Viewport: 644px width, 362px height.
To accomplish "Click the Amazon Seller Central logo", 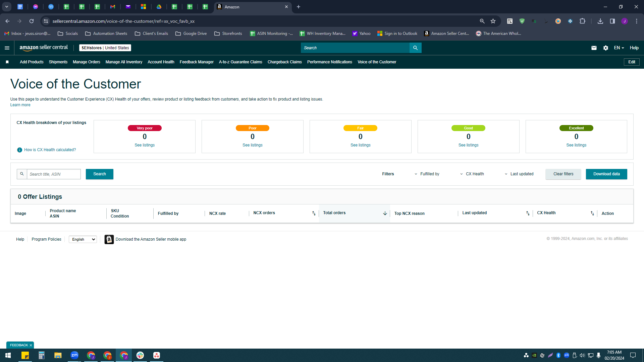I will pyautogui.click(x=44, y=48).
